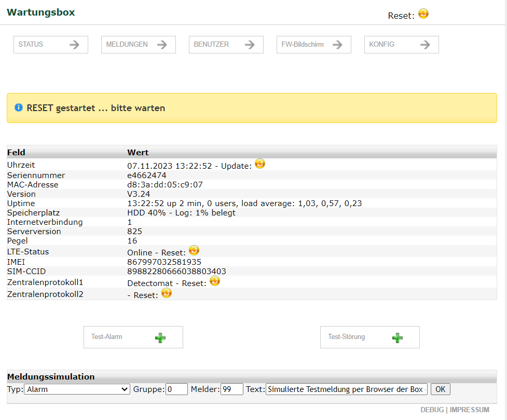This screenshot has height=420, width=507.
Task: Click the Speicherplatz value HDD 40%
Action: click(146, 213)
